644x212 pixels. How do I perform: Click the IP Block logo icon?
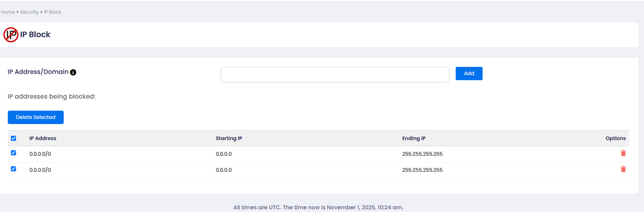click(11, 35)
